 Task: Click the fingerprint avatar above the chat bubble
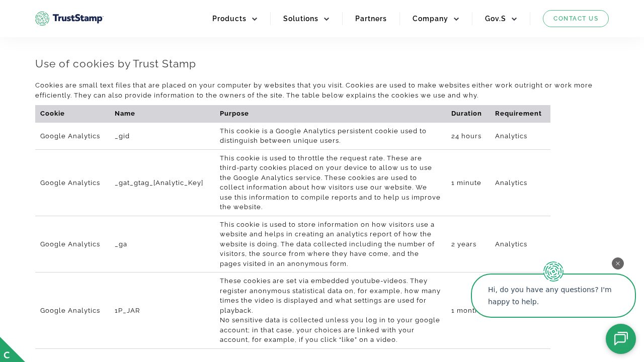[553, 272]
